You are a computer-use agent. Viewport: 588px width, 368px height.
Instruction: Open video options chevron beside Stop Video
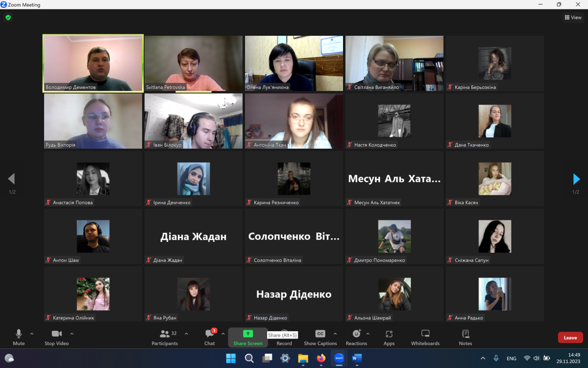(x=72, y=334)
